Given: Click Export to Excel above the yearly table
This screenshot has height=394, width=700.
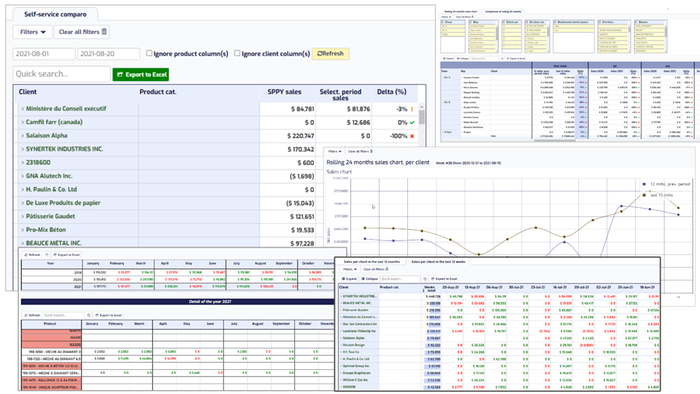Looking at the screenshot, I should point(67,255).
